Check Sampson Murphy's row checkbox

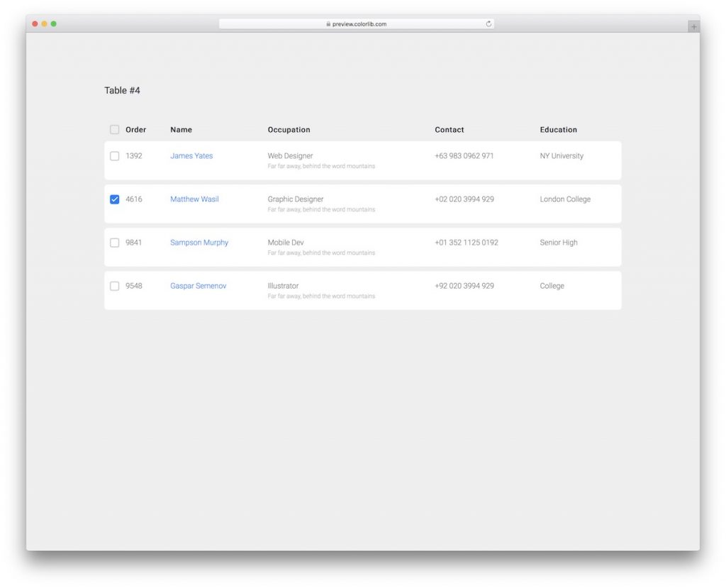click(114, 243)
